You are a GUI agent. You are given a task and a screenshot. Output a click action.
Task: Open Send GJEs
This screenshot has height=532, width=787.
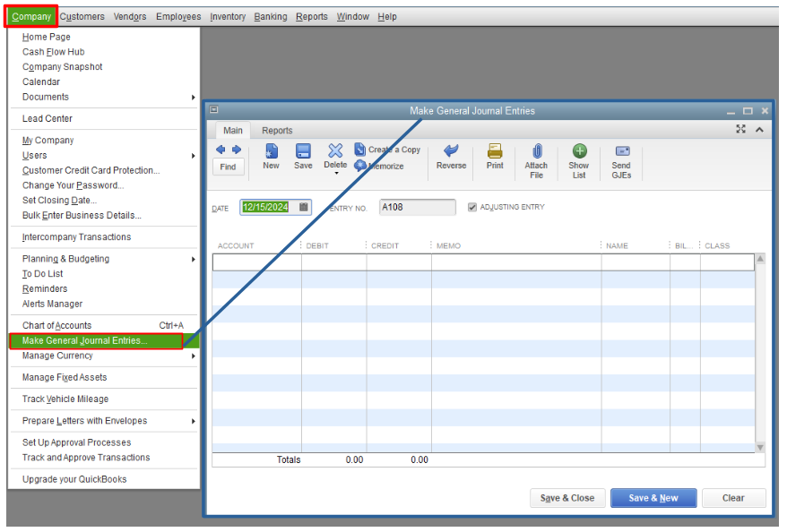coord(620,159)
